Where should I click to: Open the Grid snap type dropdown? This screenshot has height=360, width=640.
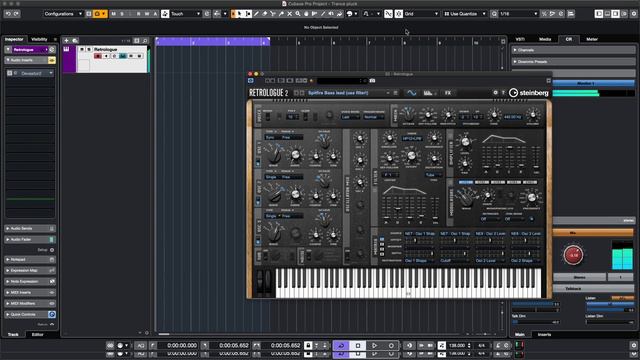[x=421, y=14]
